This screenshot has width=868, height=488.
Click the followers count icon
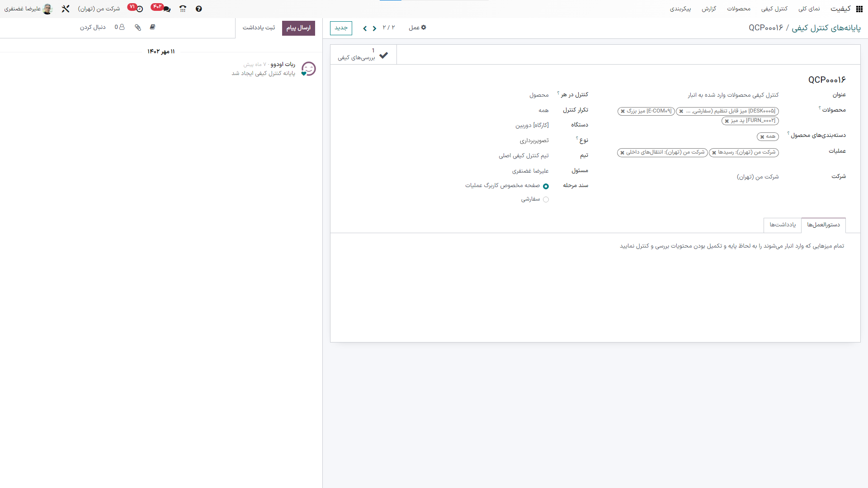[x=119, y=27]
